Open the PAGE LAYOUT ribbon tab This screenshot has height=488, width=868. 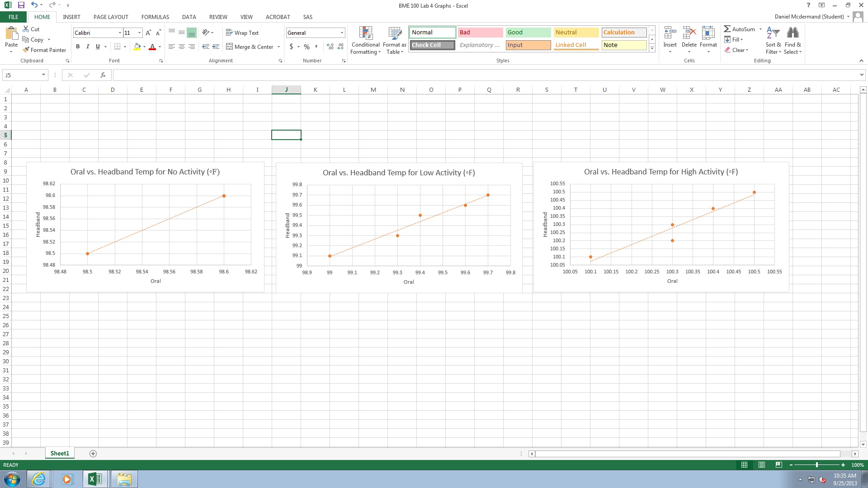point(111,17)
